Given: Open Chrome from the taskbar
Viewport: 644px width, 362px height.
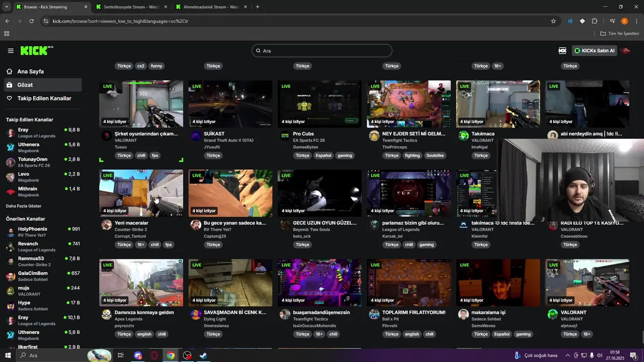Looking at the screenshot, I should click(x=171, y=355).
